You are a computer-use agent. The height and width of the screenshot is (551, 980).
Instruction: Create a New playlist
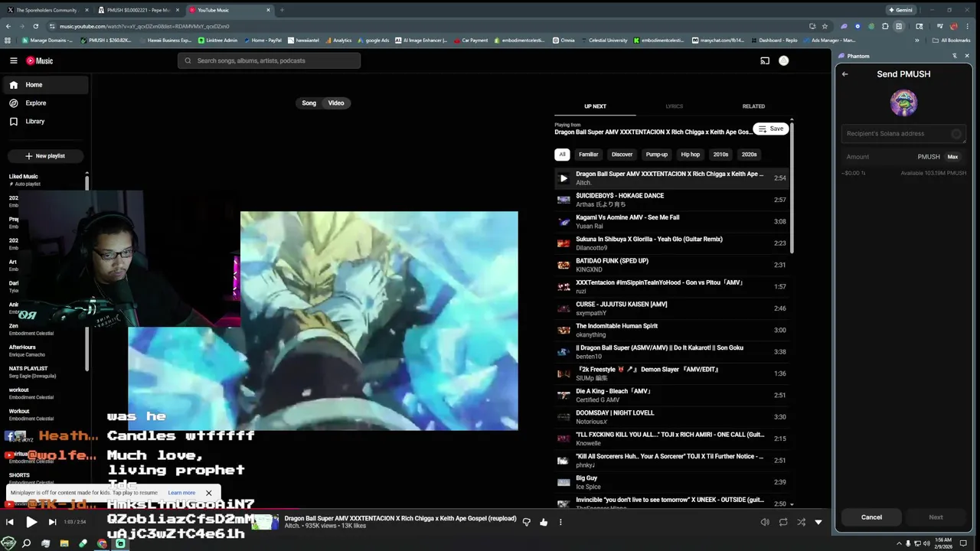click(44, 156)
